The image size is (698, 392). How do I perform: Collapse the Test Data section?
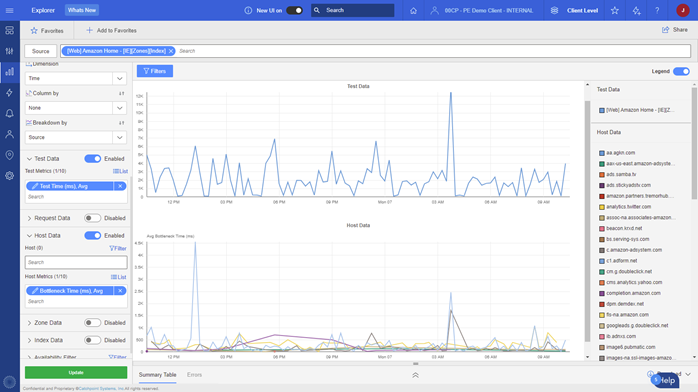coord(29,159)
